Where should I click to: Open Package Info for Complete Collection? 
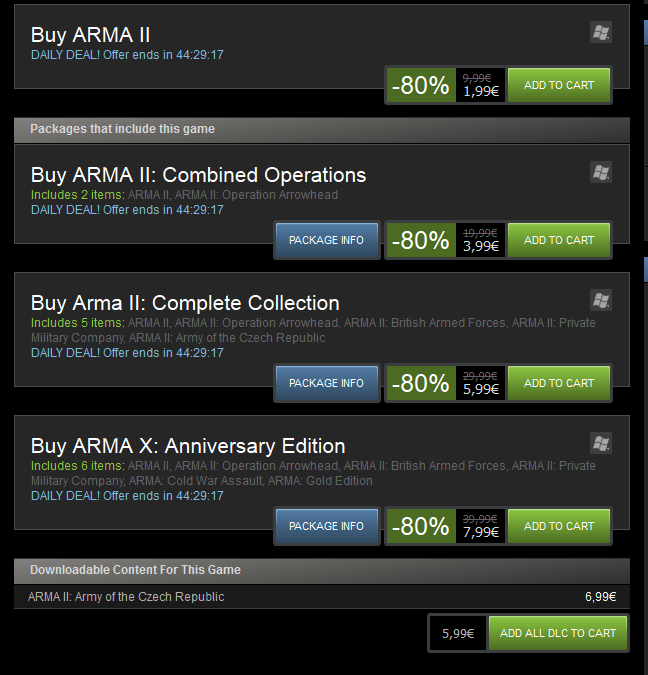pyautogui.click(x=326, y=383)
